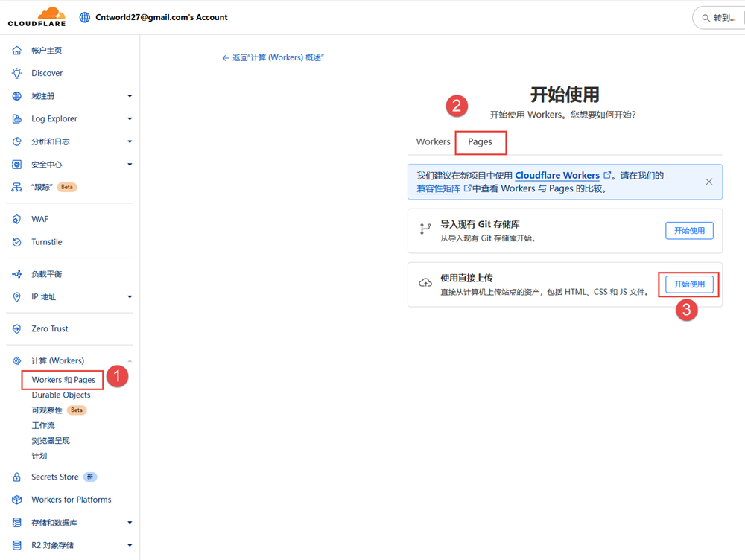The width and height of the screenshot is (745, 560).
Task: Click the 跟踪 network icon
Action: click(x=16, y=187)
